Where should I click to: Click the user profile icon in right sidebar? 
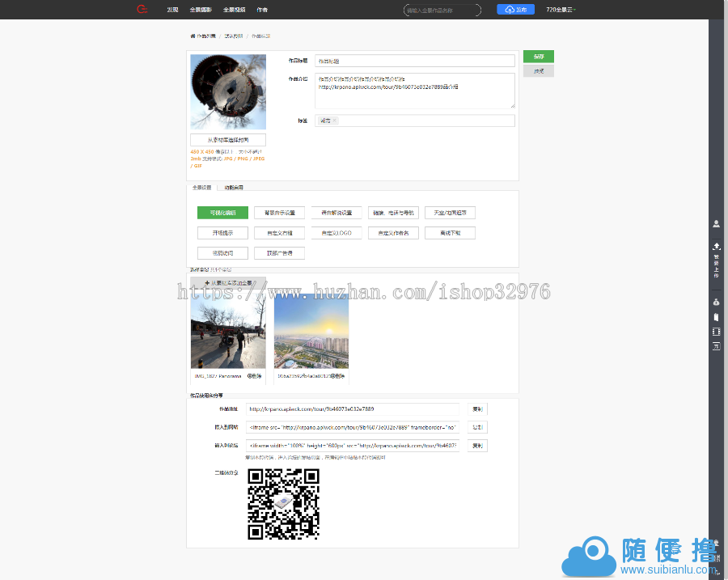(x=717, y=224)
